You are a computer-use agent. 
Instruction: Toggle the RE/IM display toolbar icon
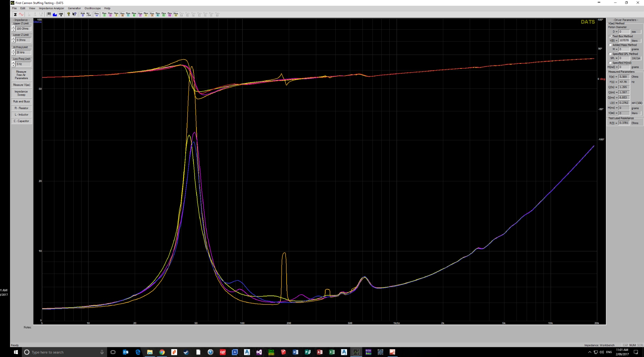click(x=89, y=14)
